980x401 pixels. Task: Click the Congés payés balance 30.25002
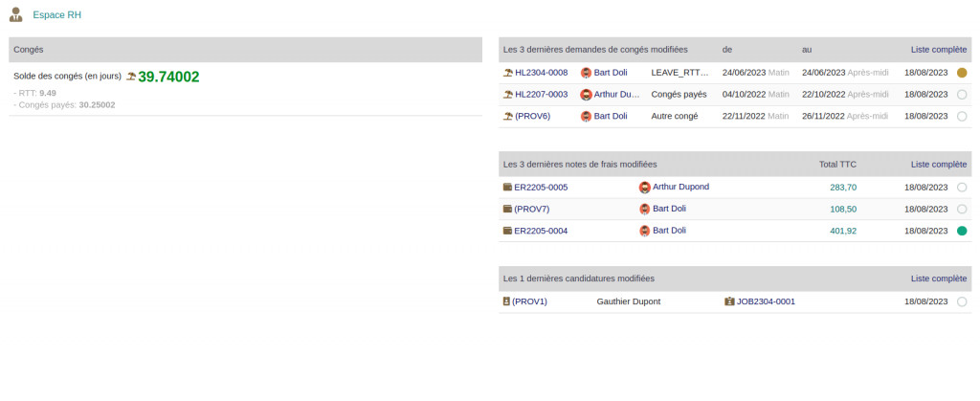(x=97, y=105)
